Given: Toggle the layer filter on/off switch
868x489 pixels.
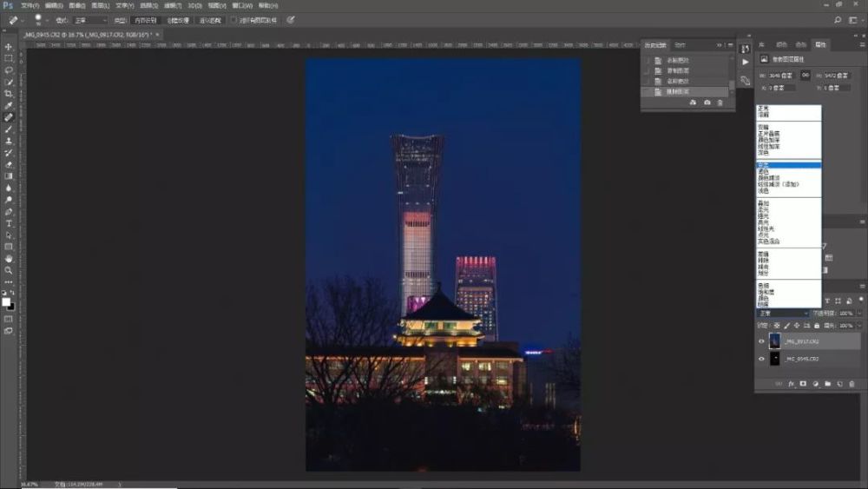Looking at the screenshot, I should [861, 300].
